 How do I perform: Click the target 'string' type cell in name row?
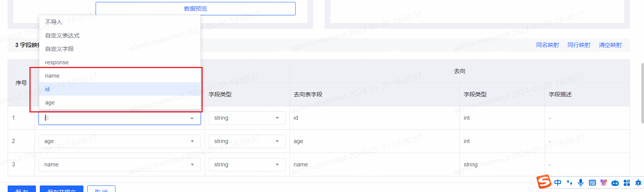click(502, 164)
